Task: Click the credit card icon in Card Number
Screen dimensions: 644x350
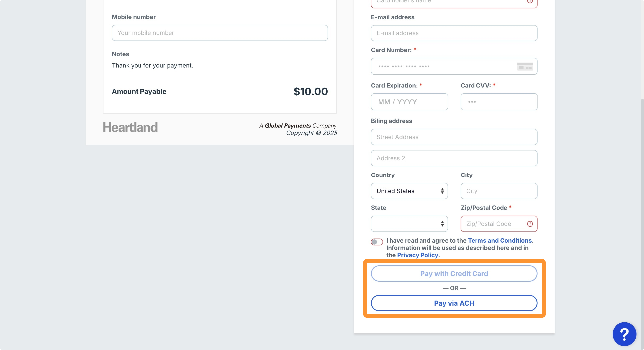Action: tap(525, 66)
